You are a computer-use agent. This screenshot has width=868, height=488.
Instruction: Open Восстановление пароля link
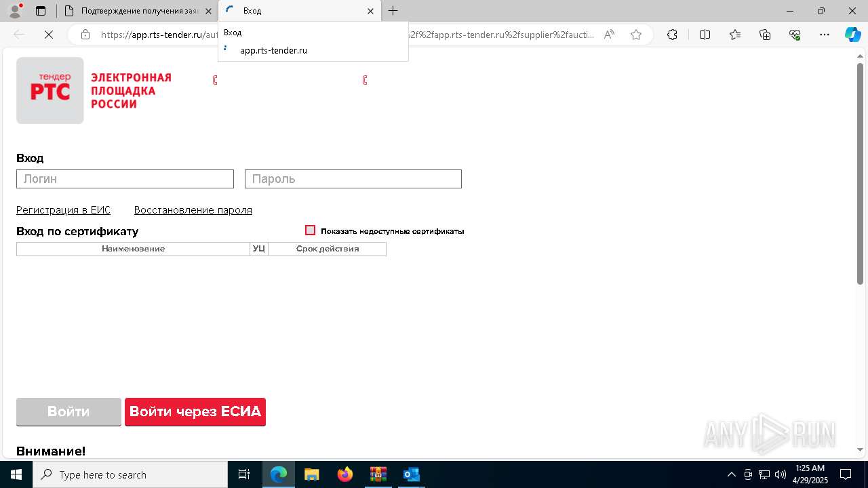(x=193, y=210)
